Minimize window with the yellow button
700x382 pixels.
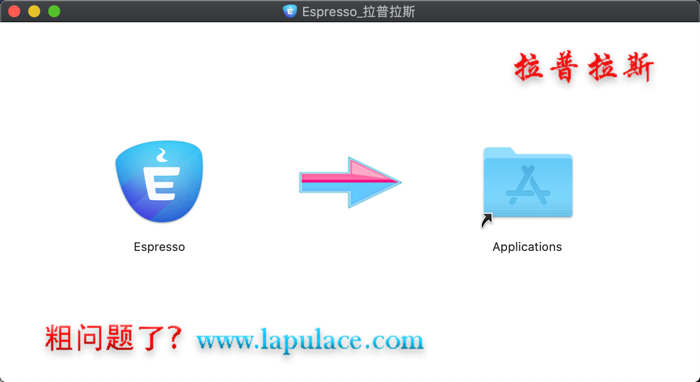pyautogui.click(x=34, y=11)
